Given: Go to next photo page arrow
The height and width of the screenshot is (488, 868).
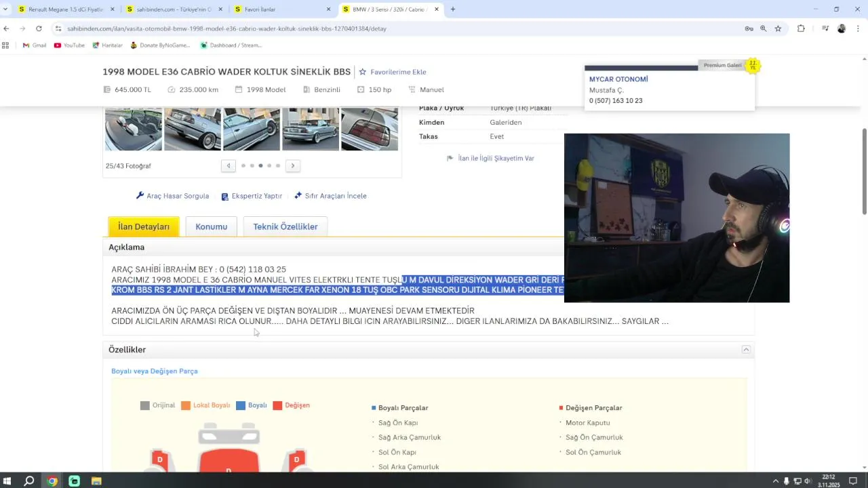Looking at the screenshot, I should [293, 165].
